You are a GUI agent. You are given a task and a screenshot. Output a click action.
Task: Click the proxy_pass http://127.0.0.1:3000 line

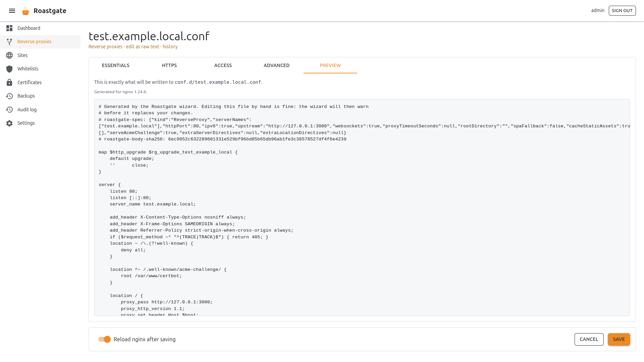(x=167, y=302)
